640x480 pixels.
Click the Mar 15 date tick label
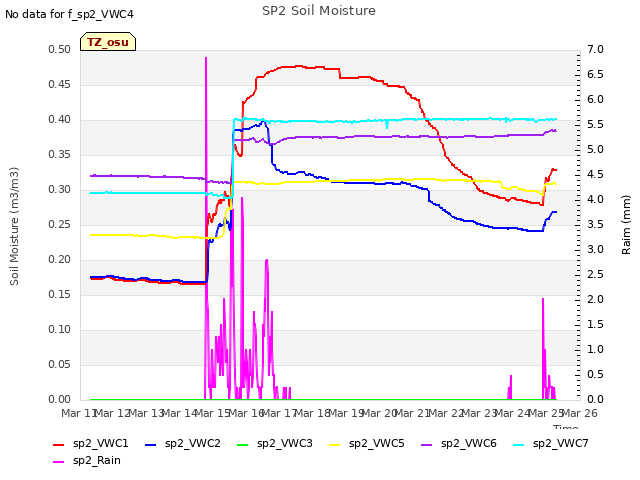click(x=212, y=413)
